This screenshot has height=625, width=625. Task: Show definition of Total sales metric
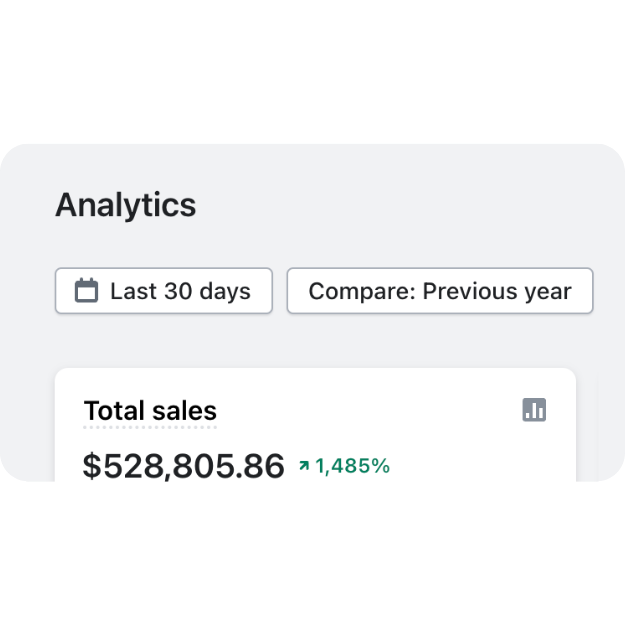[x=150, y=411]
